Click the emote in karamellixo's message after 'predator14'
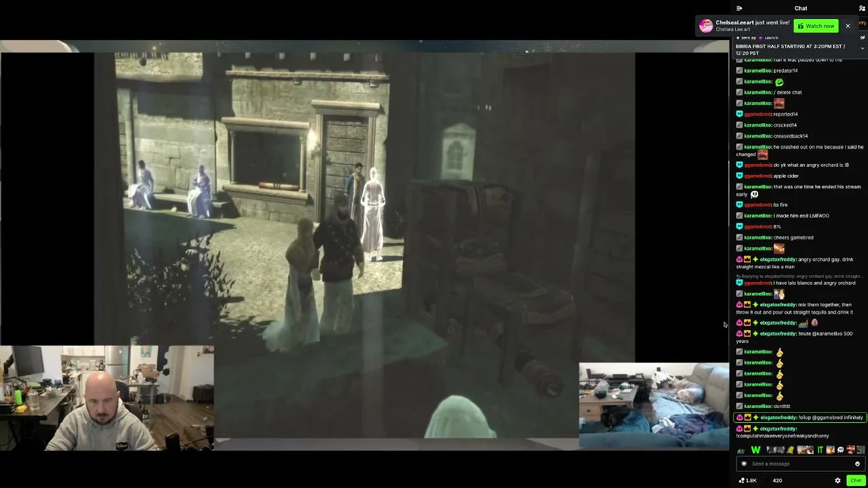 click(x=779, y=81)
